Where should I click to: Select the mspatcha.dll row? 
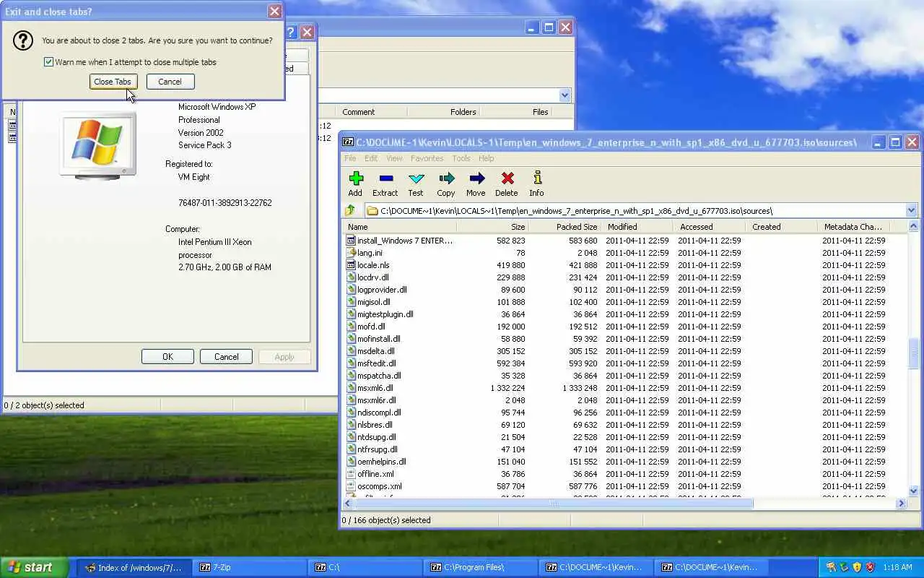coord(625,376)
